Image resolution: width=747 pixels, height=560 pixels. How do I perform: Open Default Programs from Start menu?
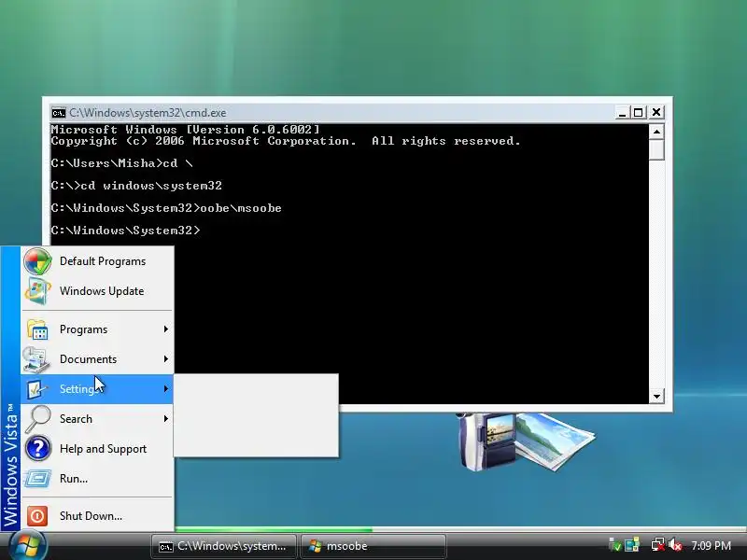tap(97, 261)
